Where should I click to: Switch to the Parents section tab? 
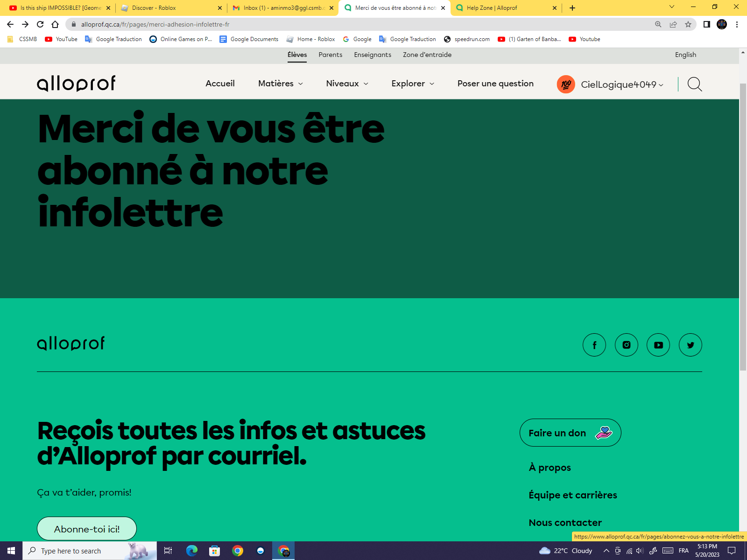point(330,55)
